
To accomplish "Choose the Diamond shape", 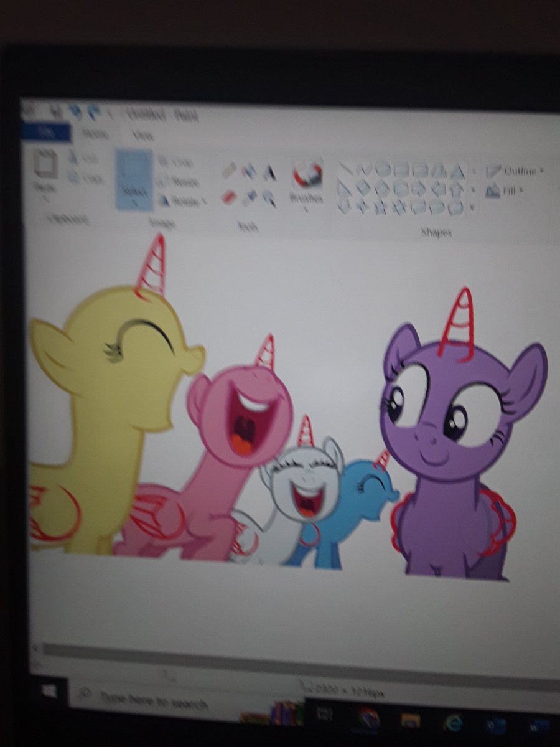I will tap(363, 187).
